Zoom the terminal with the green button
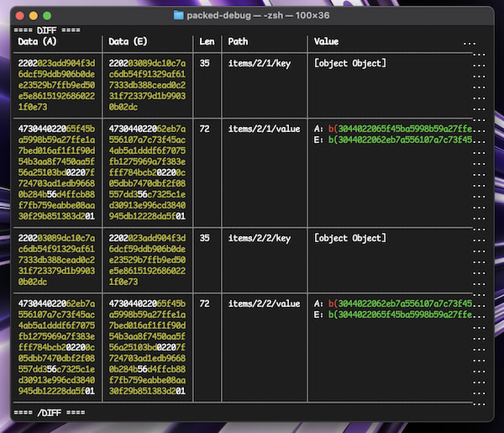The image size is (504, 433). (x=47, y=15)
